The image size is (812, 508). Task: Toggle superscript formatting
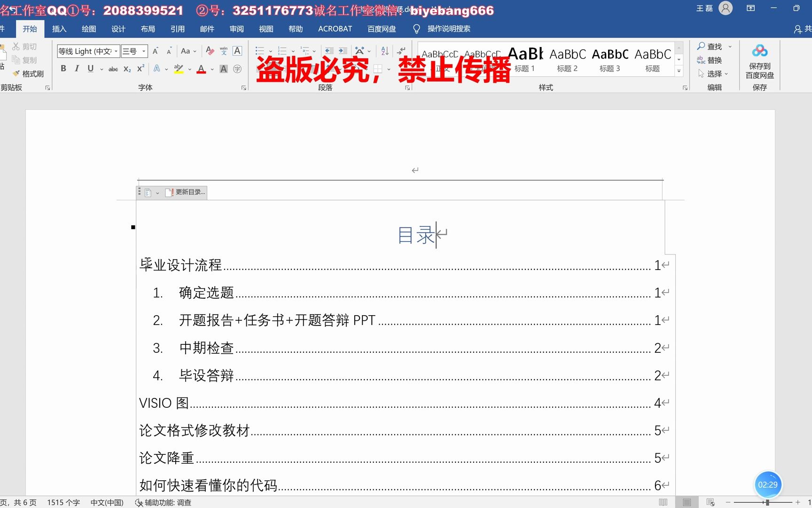coord(141,69)
